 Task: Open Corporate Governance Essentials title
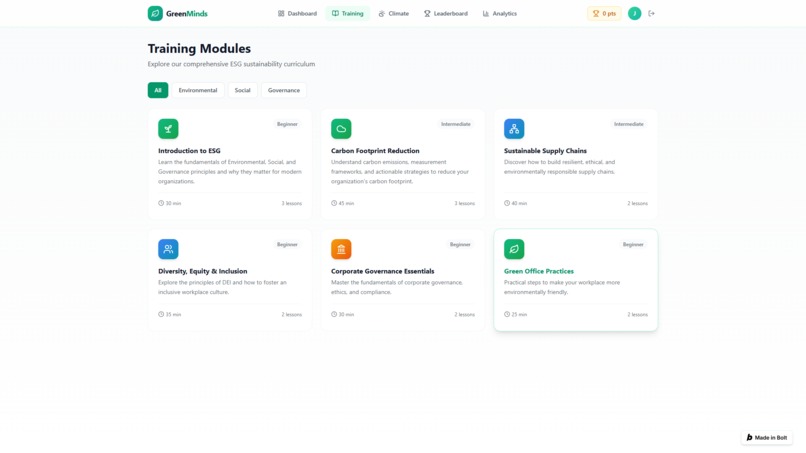pyautogui.click(x=382, y=271)
